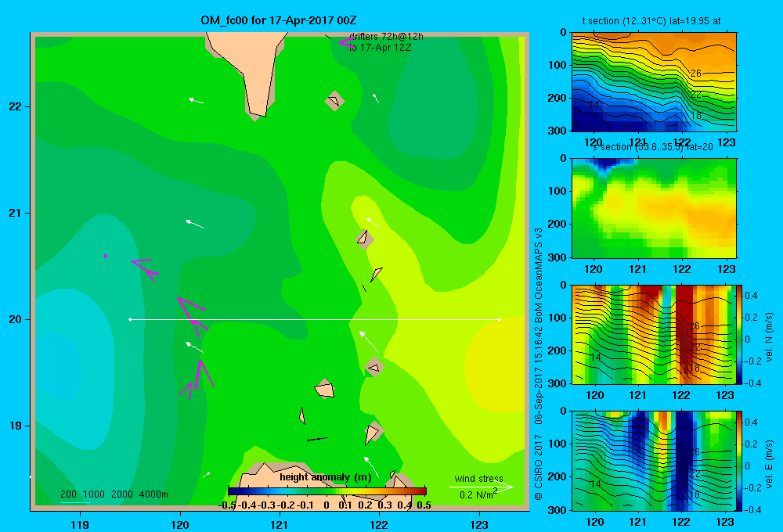Click the eastern endpoint of the white section line

pos(499,319)
